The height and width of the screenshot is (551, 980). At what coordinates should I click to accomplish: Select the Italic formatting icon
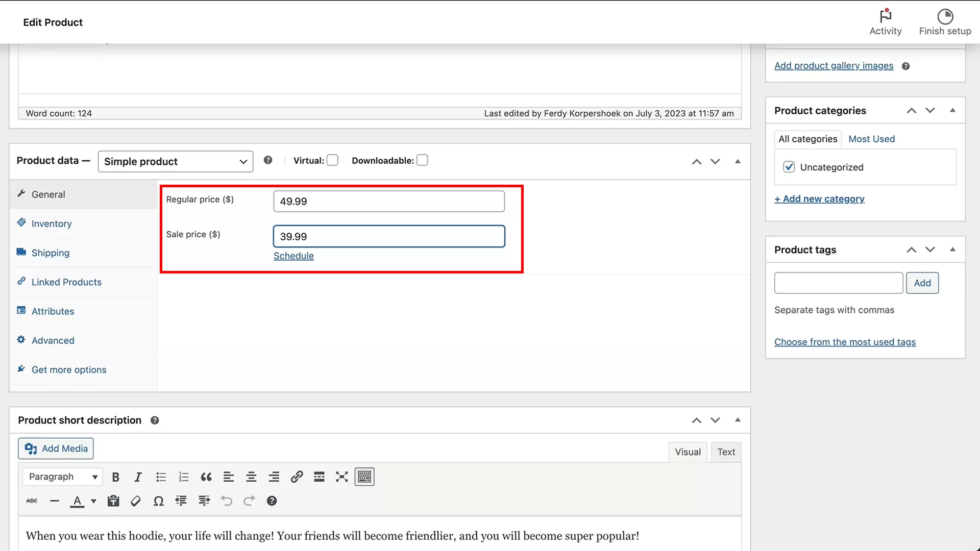click(x=138, y=477)
